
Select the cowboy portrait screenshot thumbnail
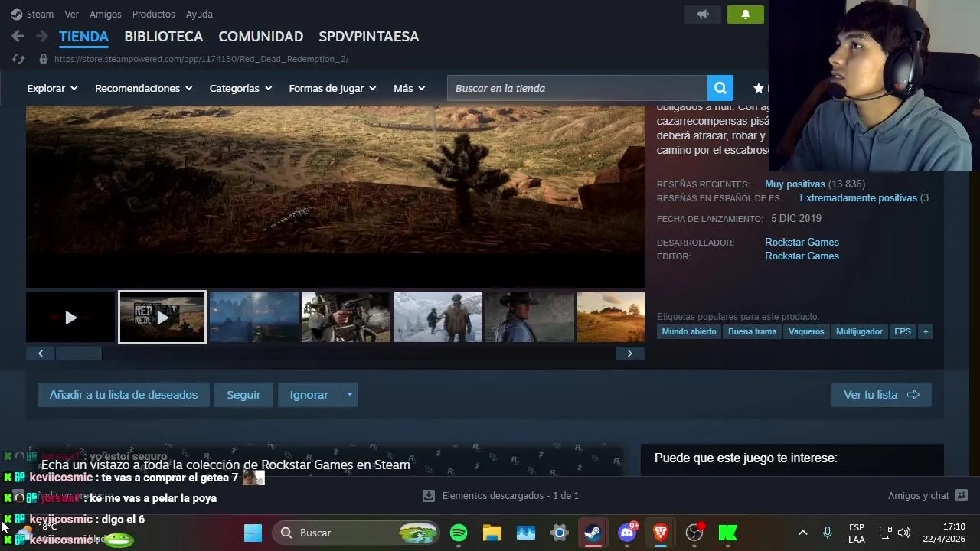coord(530,318)
